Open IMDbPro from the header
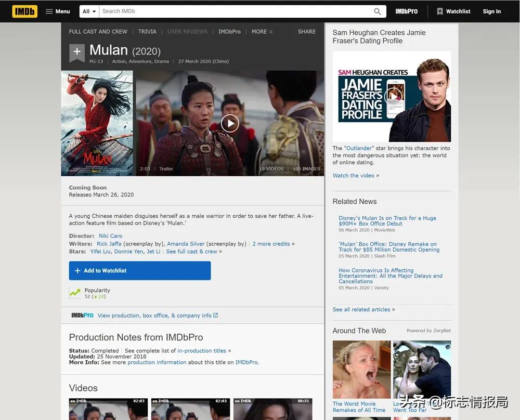Image resolution: width=520 pixels, height=420 pixels. [x=406, y=11]
